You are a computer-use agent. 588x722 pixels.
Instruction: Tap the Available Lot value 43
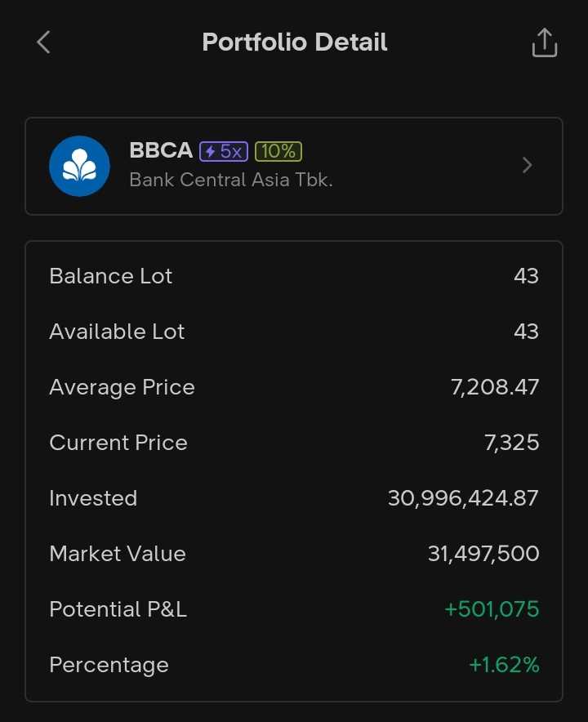click(x=526, y=332)
